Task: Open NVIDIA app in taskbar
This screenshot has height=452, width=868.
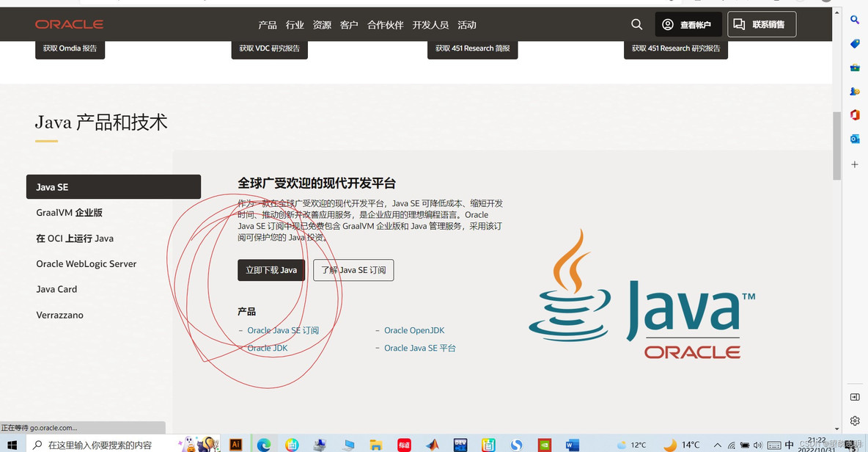Action: 545,445
